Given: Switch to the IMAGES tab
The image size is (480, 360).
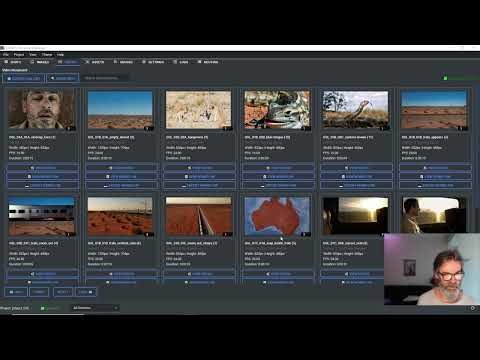Looking at the screenshot, I should click(40, 62).
